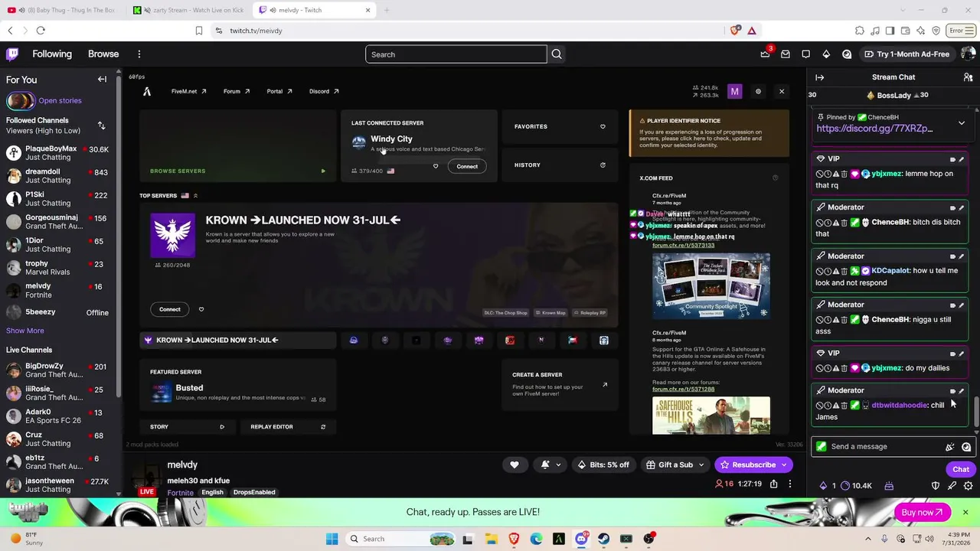Image resolution: width=980 pixels, height=551 pixels.
Task: Collapse the For You sidebar
Action: (x=102, y=80)
